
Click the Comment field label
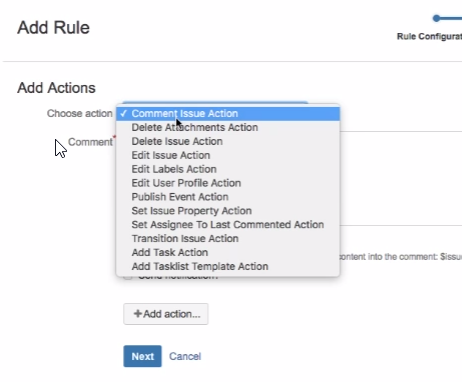[x=90, y=142]
